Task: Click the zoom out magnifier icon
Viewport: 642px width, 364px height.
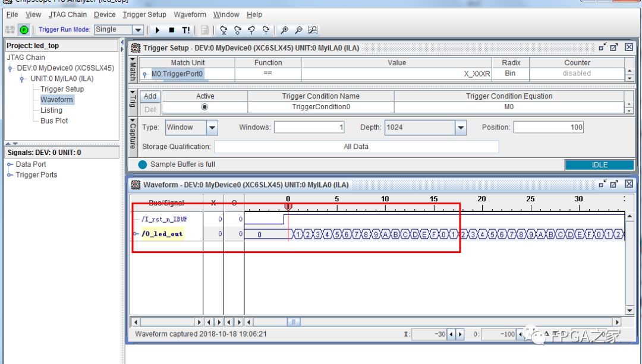Action: pos(298,30)
